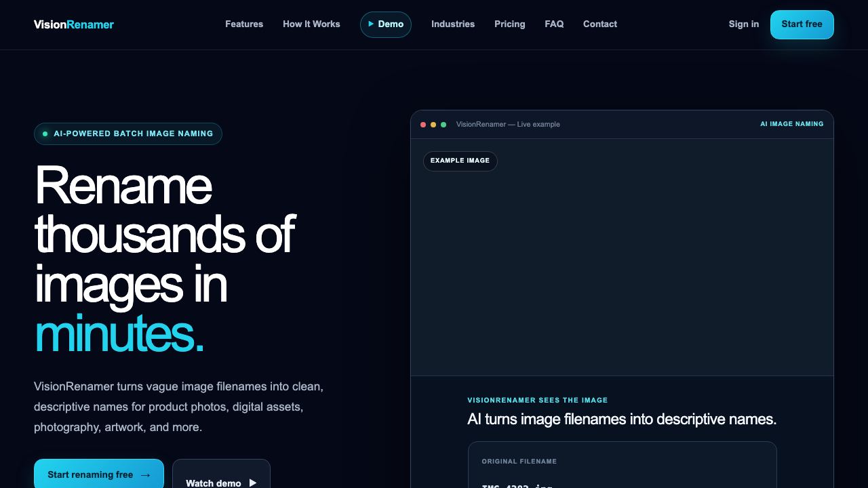Click the AI IMAGE NAMING label
This screenshot has width=868, height=488.
click(x=792, y=124)
